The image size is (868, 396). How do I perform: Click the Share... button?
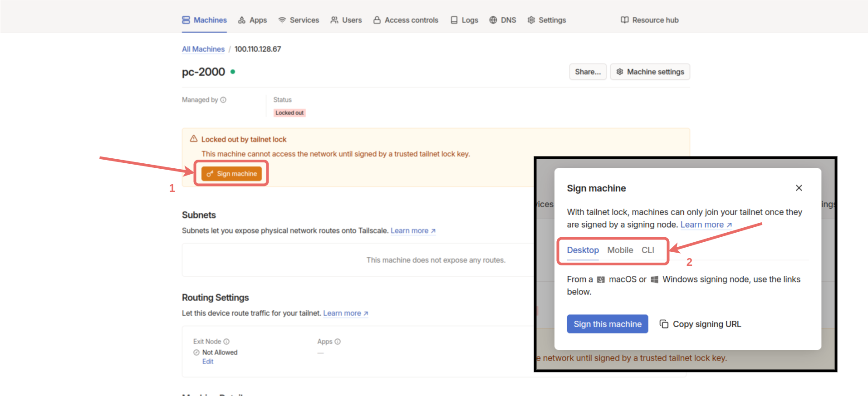[588, 72]
